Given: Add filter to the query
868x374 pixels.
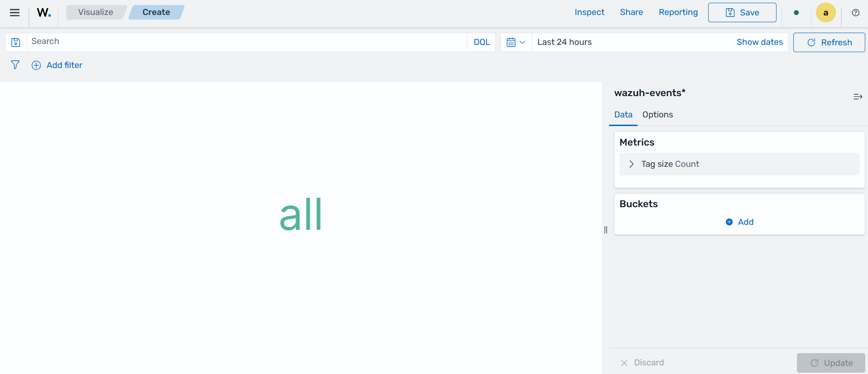Looking at the screenshot, I should [57, 65].
